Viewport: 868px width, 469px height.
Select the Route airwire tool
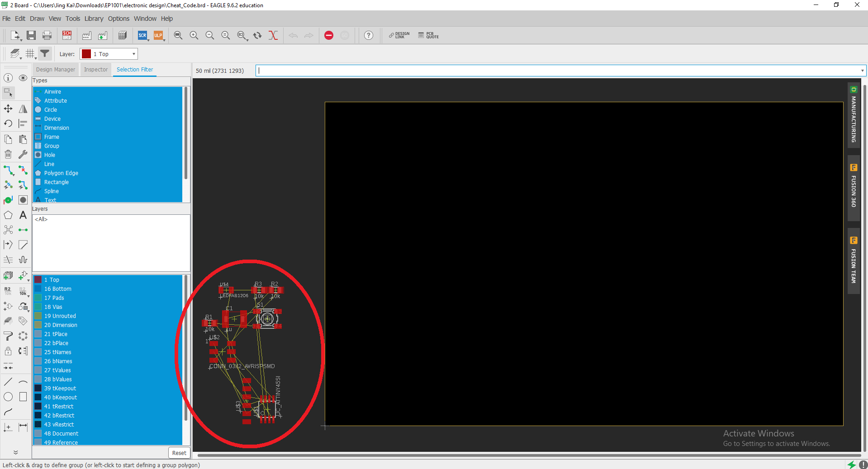click(9, 171)
